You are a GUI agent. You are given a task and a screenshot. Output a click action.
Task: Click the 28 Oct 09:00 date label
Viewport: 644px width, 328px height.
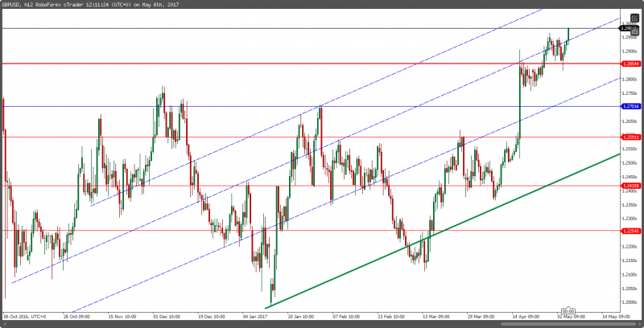pos(76,317)
